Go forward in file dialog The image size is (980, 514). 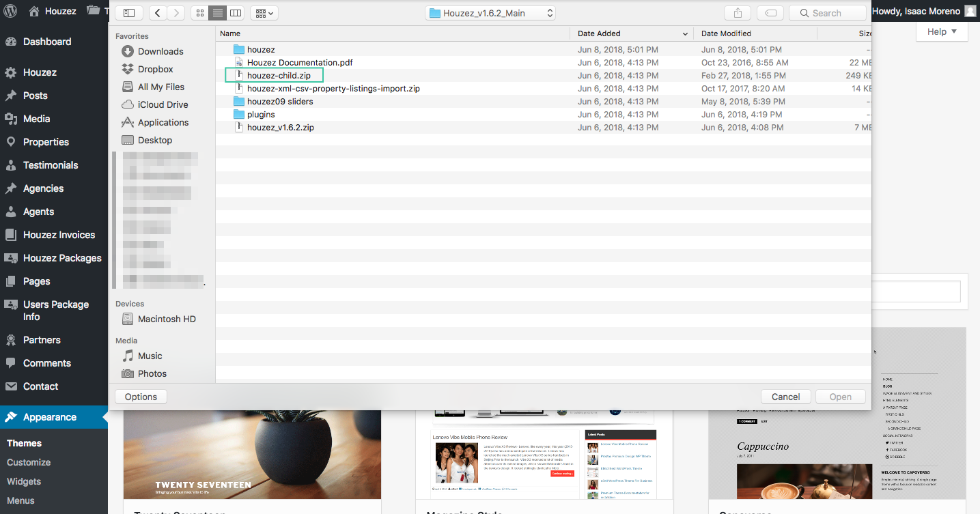(x=176, y=13)
